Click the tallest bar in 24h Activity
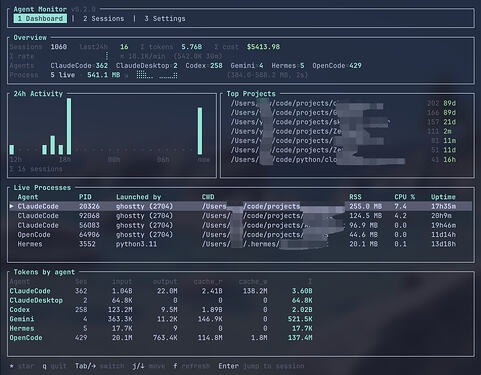 point(69,126)
